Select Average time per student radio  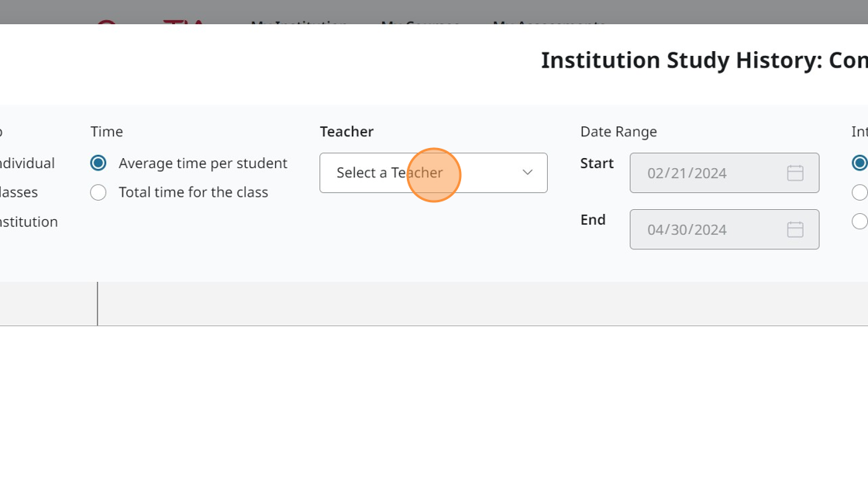[x=98, y=163]
